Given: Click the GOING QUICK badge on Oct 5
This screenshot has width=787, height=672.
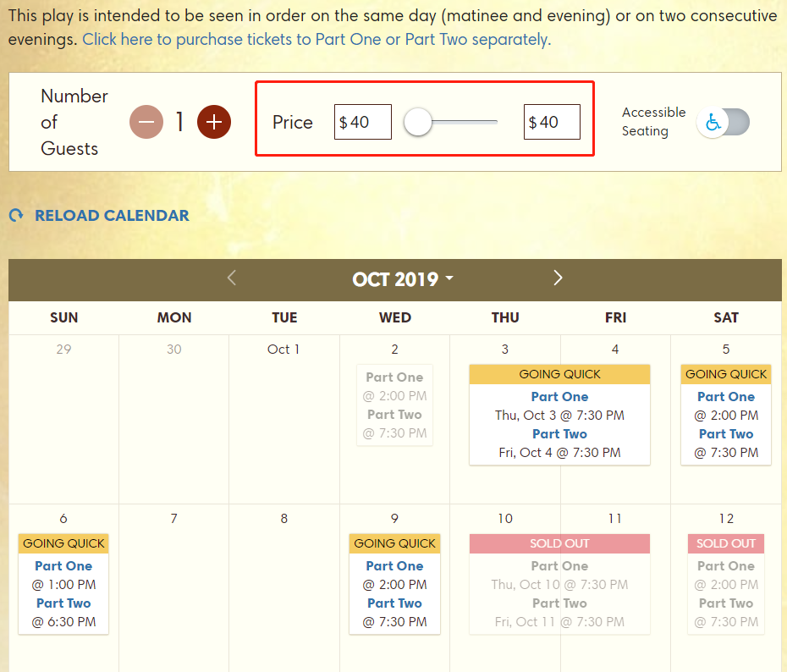Looking at the screenshot, I should coord(726,374).
